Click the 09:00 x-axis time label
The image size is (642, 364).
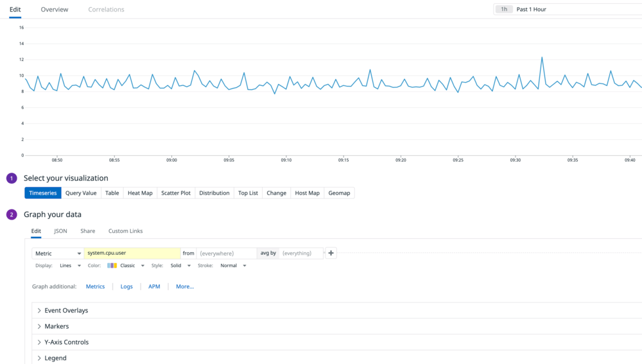tap(171, 160)
